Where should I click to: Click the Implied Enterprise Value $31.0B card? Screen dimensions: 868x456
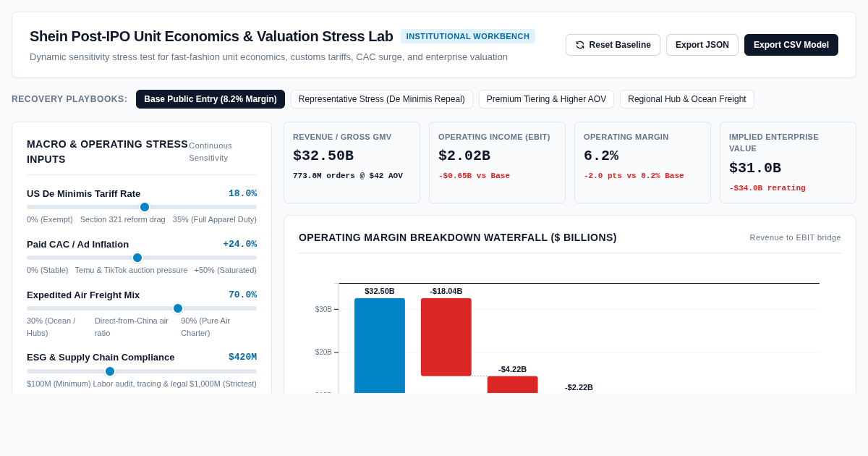[788, 162]
